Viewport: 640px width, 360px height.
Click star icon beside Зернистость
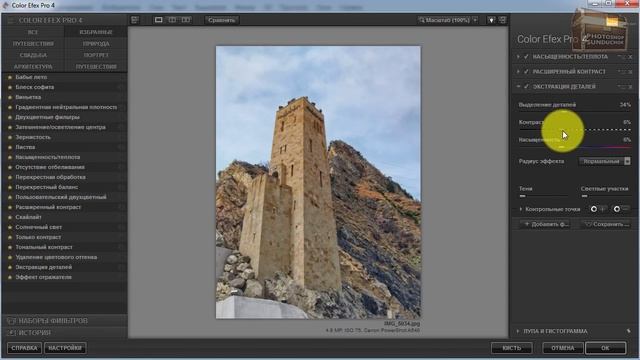pos(10,137)
